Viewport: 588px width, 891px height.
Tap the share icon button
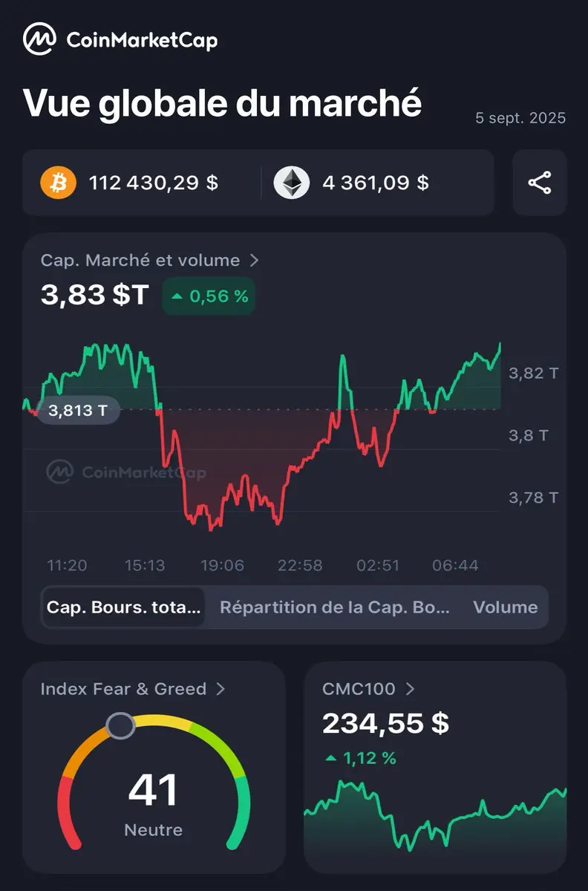[540, 183]
